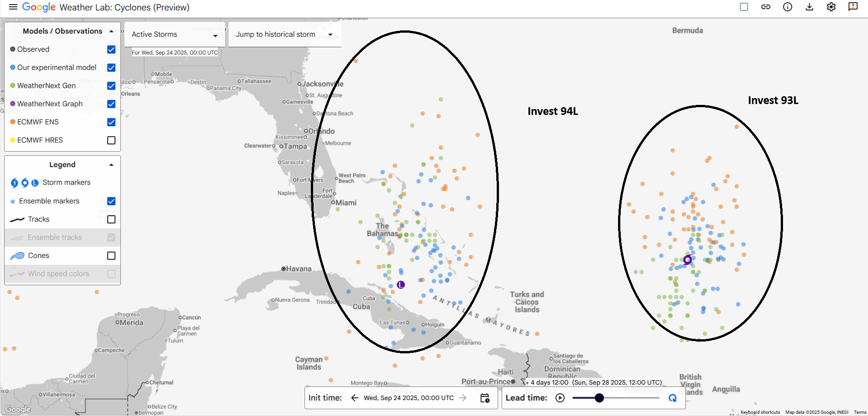Click the lead time slider track end

point(658,398)
